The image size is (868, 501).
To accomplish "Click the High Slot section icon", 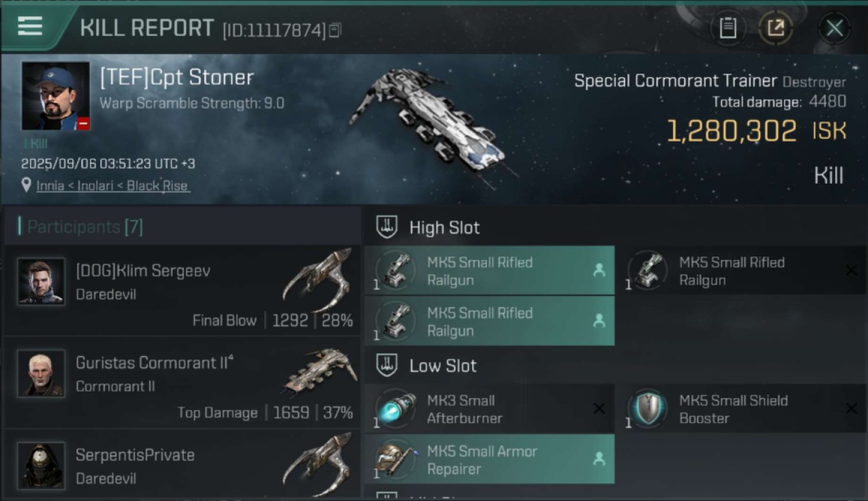I will 387,227.
